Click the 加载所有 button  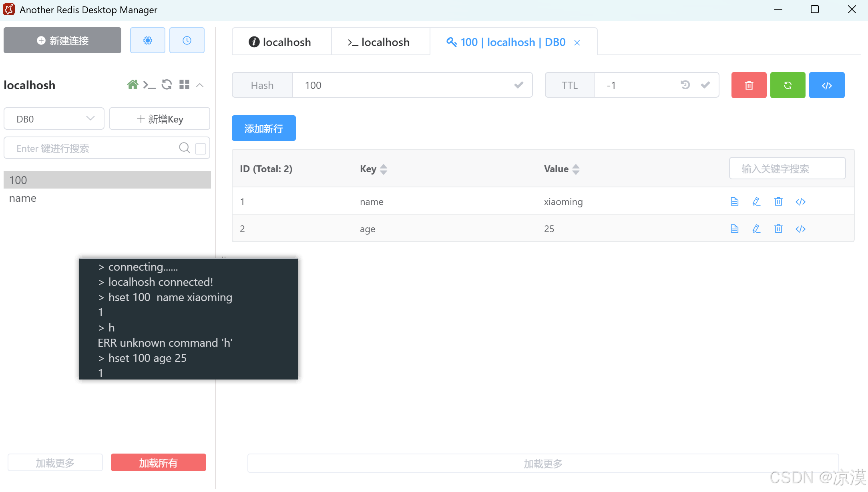pos(158,463)
